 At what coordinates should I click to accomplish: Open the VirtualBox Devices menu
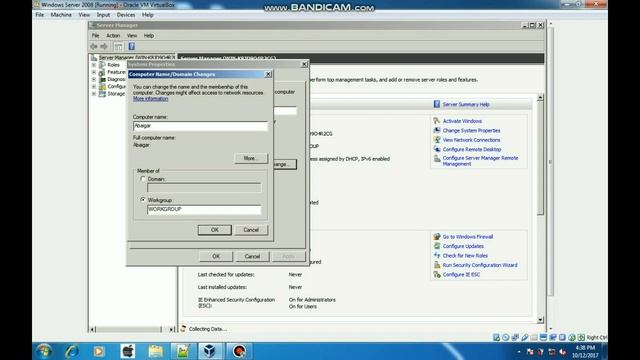tap(126, 15)
